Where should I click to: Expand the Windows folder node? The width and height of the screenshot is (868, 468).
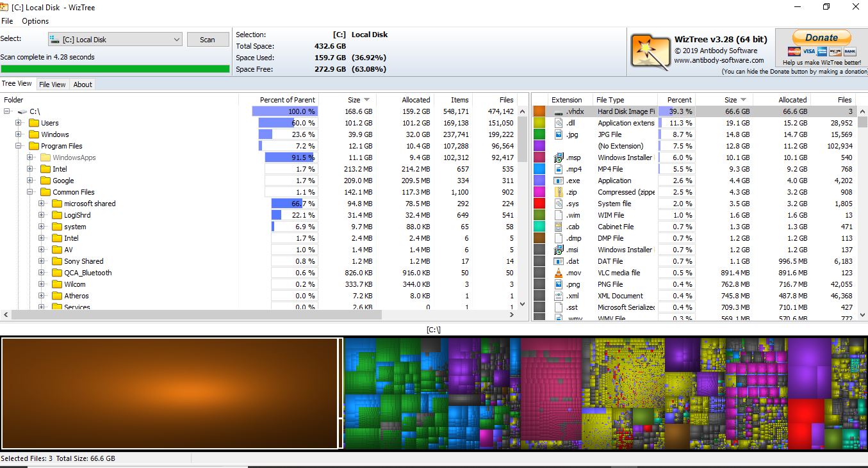pos(19,134)
